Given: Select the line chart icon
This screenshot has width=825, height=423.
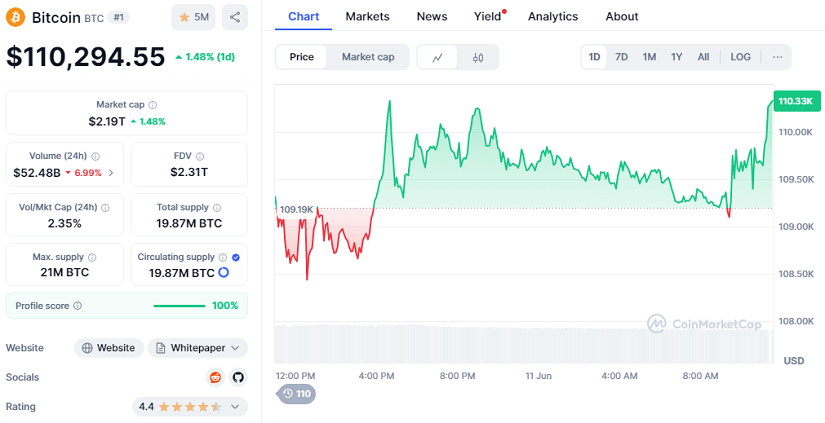Looking at the screenshot, I should [437, 57].
